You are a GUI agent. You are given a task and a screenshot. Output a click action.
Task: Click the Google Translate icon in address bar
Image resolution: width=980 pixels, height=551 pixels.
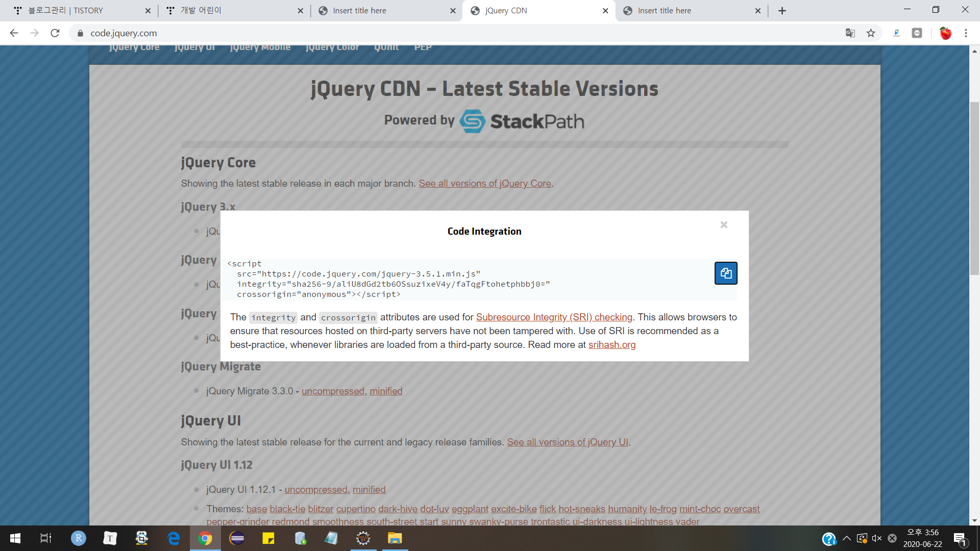[850, 33]
